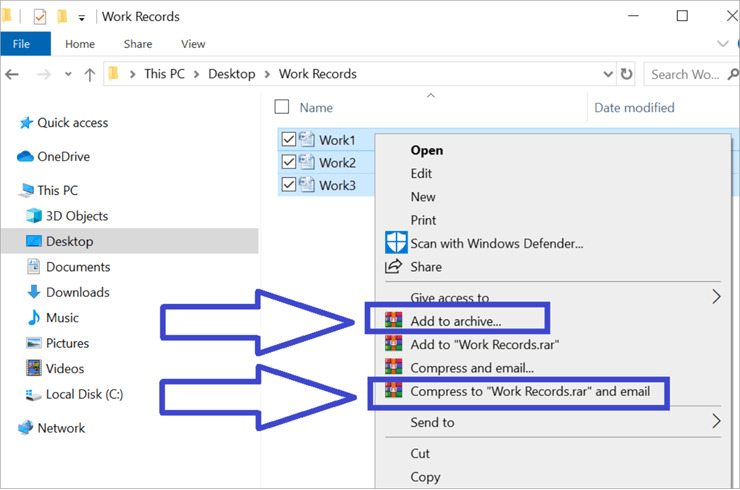
Task: Click the 3D Objects folder icon
Action: tap(34, 216)
